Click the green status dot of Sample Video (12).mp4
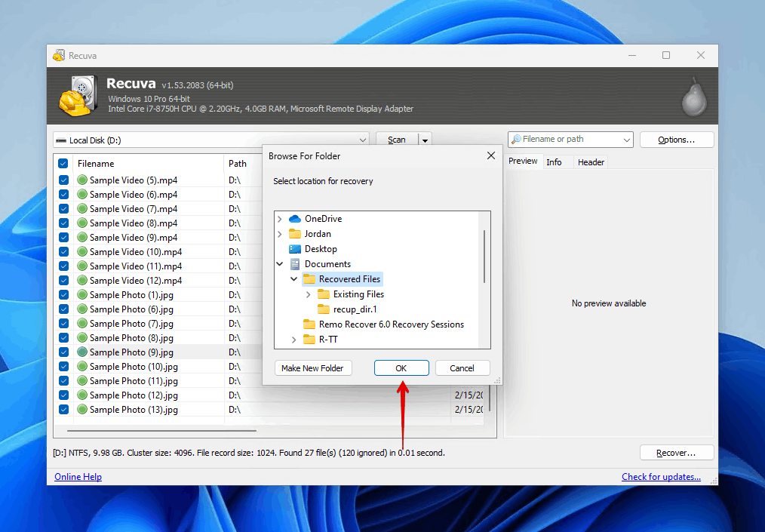The height and width of the screenshot is (532, 765). point(82,281)
